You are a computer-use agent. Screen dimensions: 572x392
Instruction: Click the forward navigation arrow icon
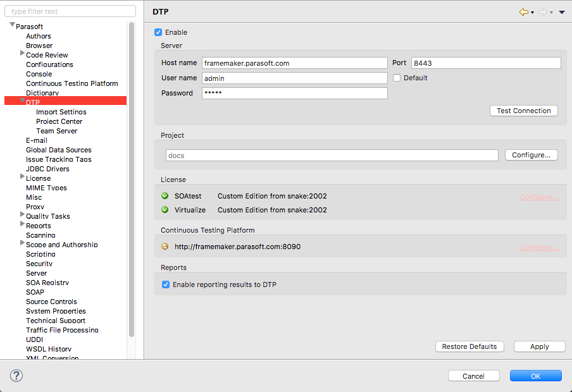tap(542, 12)
